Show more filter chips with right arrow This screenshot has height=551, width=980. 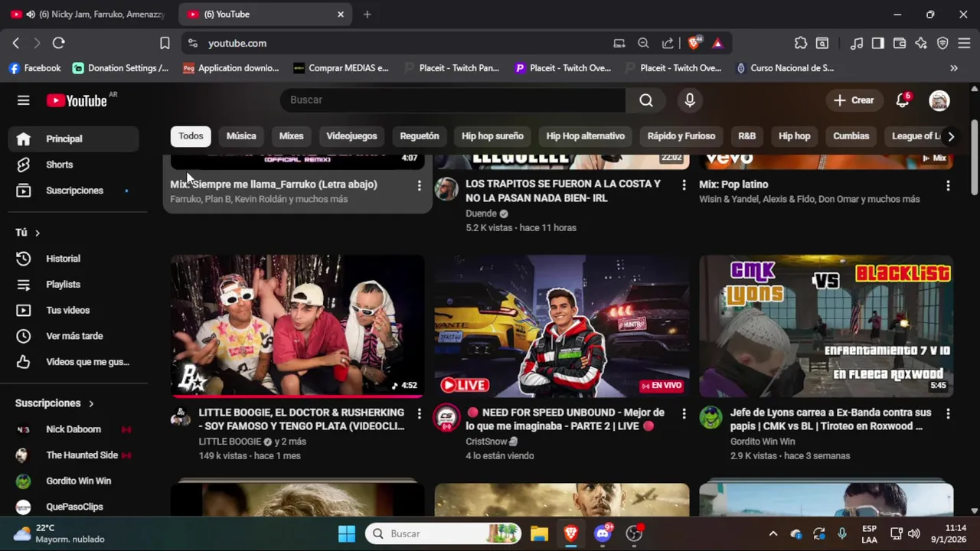coord(951,136)
